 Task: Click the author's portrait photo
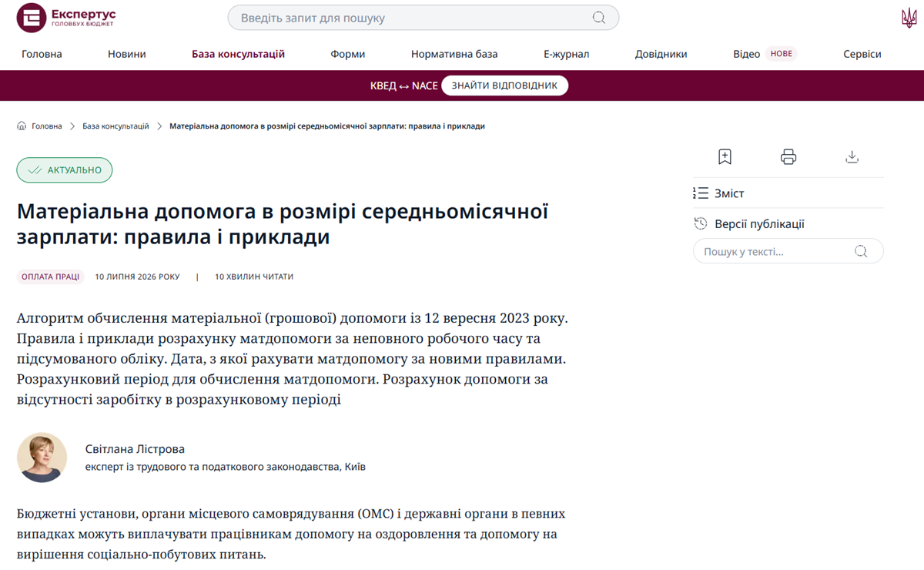coord(42,458)
